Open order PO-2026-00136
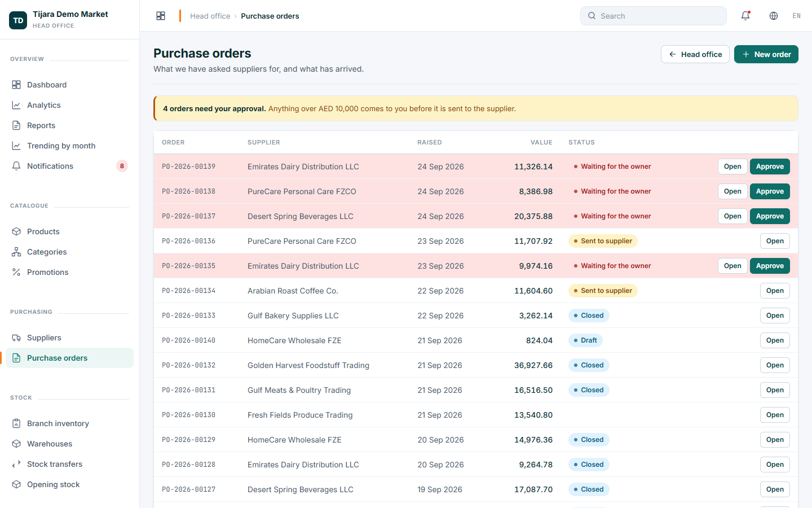This screenshot has height=508, width=812. (775, 241)
